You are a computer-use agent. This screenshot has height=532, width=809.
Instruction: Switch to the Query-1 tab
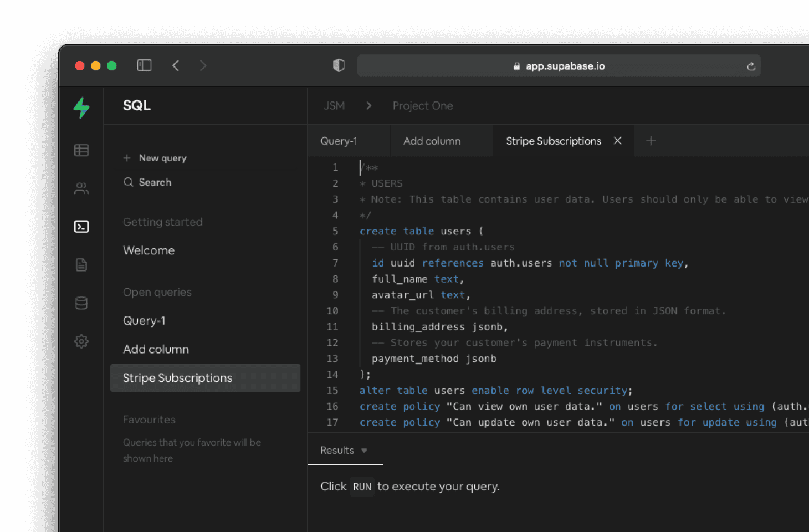[339, 141]
